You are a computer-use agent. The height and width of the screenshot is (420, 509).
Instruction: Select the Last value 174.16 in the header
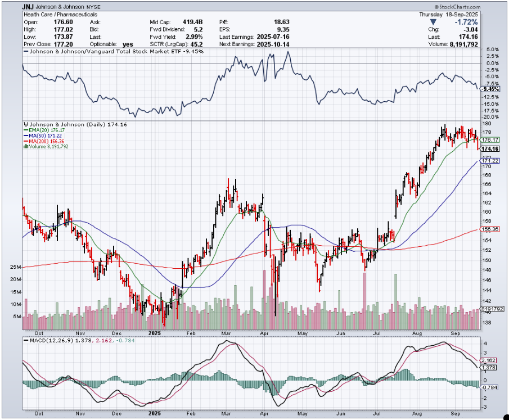point(469,37)
